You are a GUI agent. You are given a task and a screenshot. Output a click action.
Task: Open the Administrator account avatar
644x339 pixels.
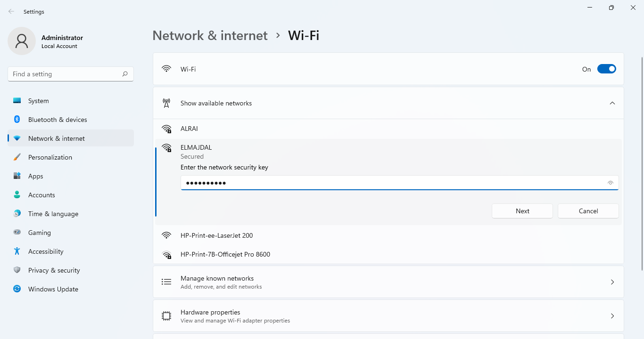tap(21, 41)
